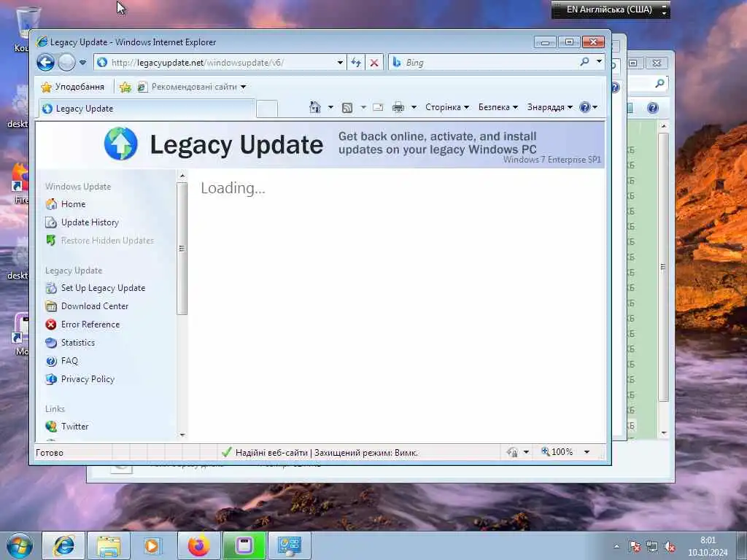Click the network tray icon
The image size is (747, 560).
(x=651, y=547)
